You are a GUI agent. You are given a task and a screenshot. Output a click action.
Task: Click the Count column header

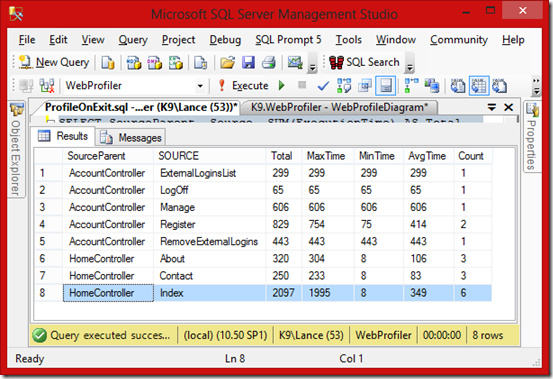[473, 156]
